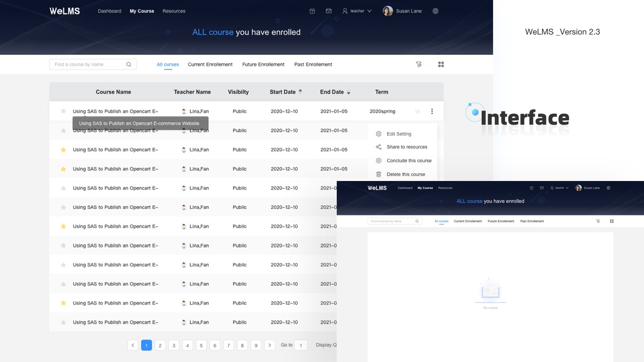Open Past Enrollement tab in small No course window
The height and width of the screenshot is (362, 644).
point(532,221)
